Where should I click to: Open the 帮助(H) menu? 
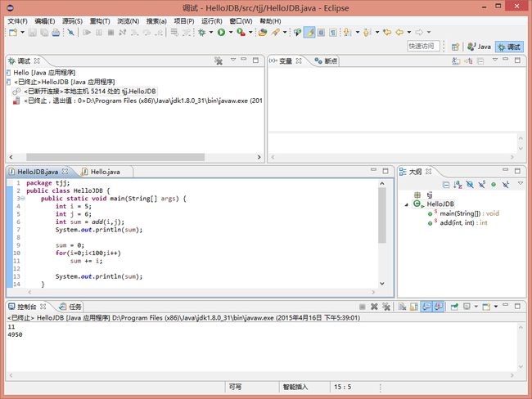pyautogui.click(x=270, y=21)
